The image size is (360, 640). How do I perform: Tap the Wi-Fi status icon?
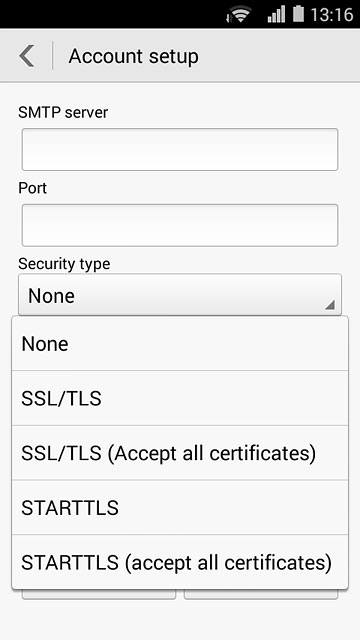240,15
